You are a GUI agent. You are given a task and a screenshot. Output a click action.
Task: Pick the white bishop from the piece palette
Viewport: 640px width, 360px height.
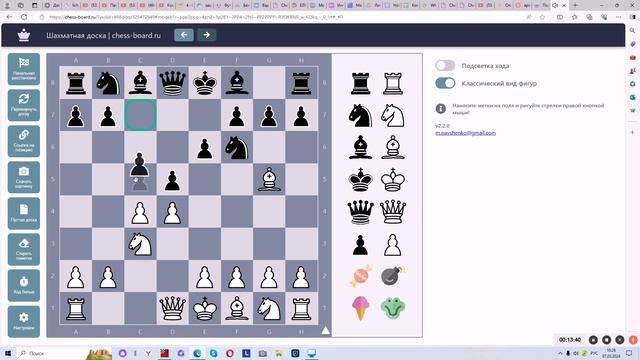tap(393, 147)
